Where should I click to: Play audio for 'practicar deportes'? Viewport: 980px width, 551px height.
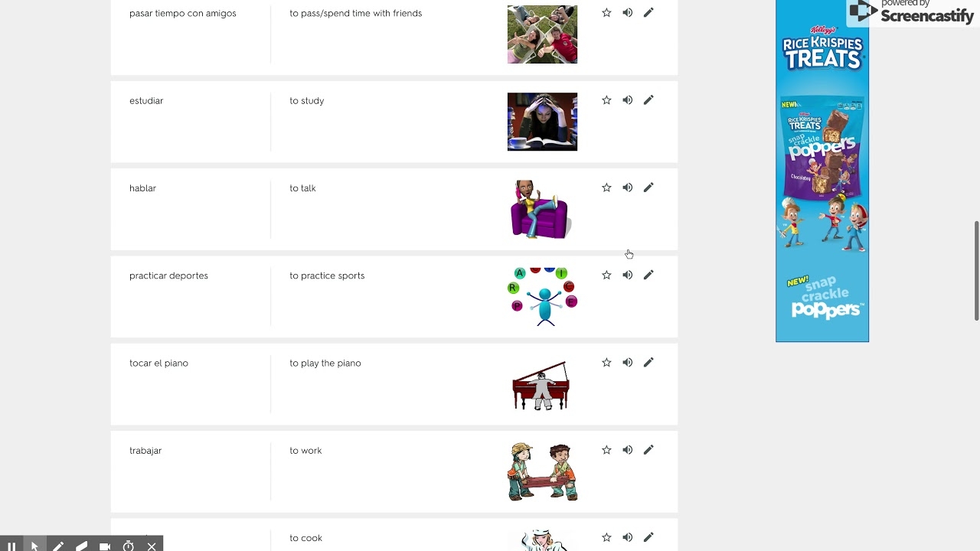point(627,275)
